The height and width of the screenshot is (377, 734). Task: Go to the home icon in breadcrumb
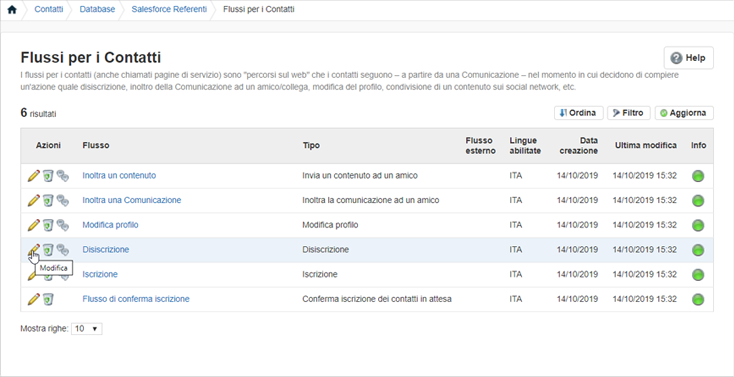pos(12,9)
